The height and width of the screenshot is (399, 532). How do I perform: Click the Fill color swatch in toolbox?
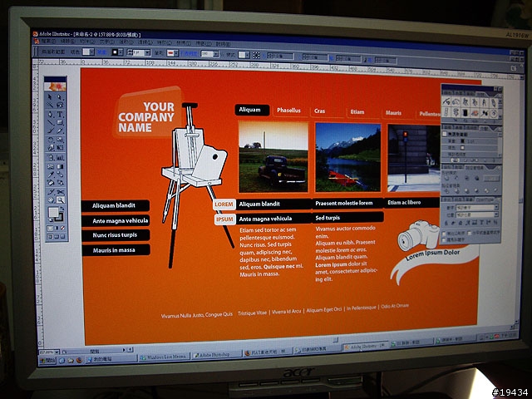click(x=53, y=212)
